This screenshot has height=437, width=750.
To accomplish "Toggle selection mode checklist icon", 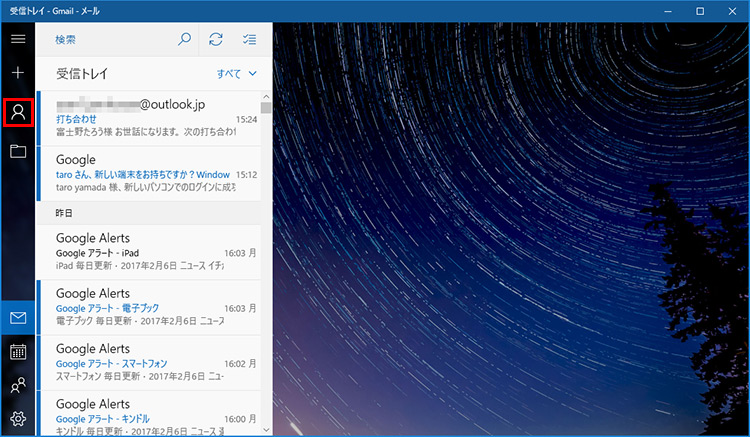I will click(249, 39).
